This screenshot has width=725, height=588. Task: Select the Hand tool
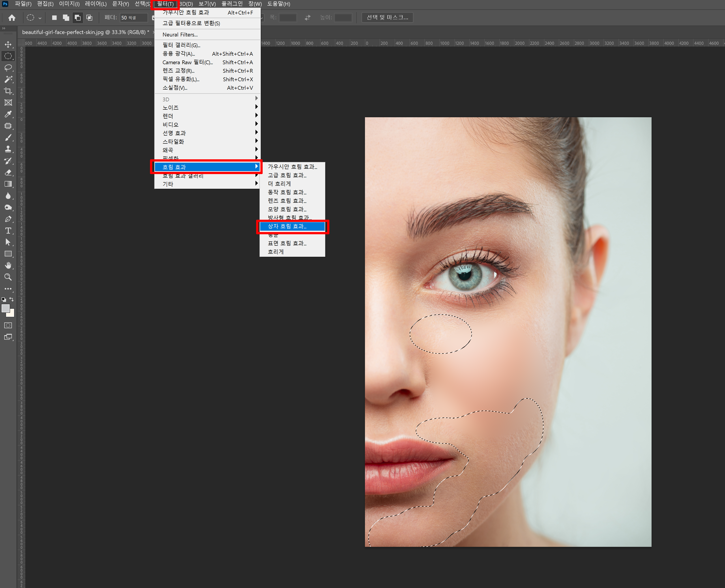point(8,265)
